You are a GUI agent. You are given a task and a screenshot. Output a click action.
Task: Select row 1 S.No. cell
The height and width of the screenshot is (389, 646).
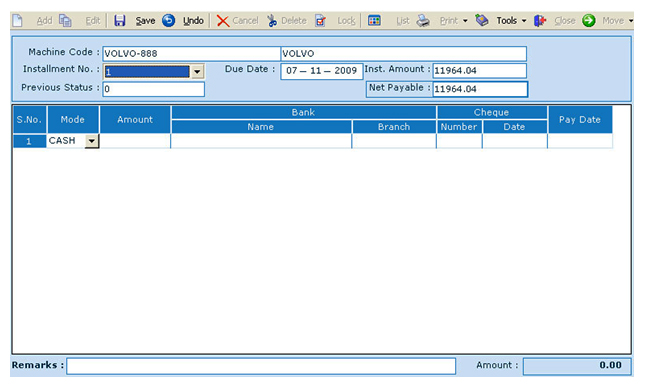pyautogui.click(x=30, y=141)
